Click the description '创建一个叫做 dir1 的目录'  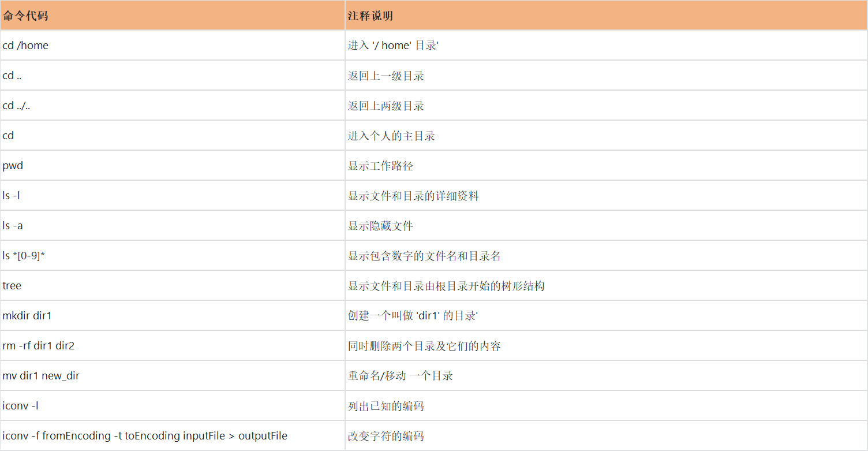point(413,316)
